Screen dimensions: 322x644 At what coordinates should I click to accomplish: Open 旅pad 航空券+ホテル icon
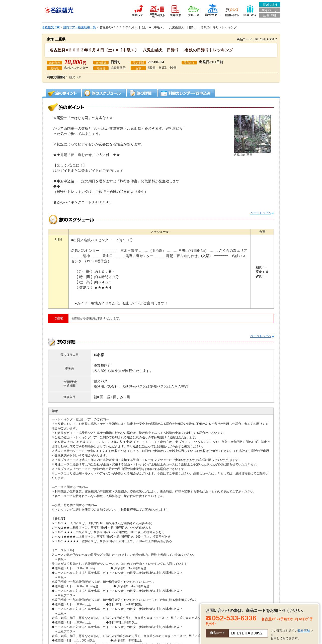[232, 12]
